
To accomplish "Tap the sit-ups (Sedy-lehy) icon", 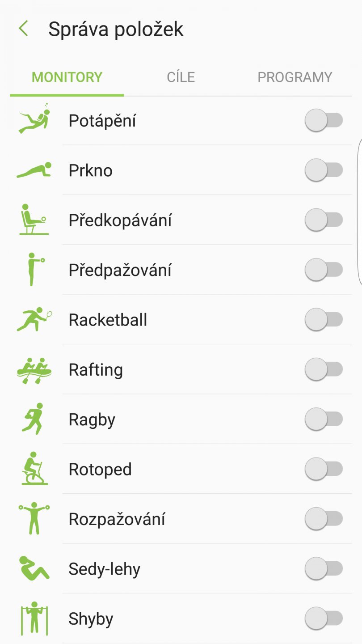I will pyautogui.click(x=34, y=568).
